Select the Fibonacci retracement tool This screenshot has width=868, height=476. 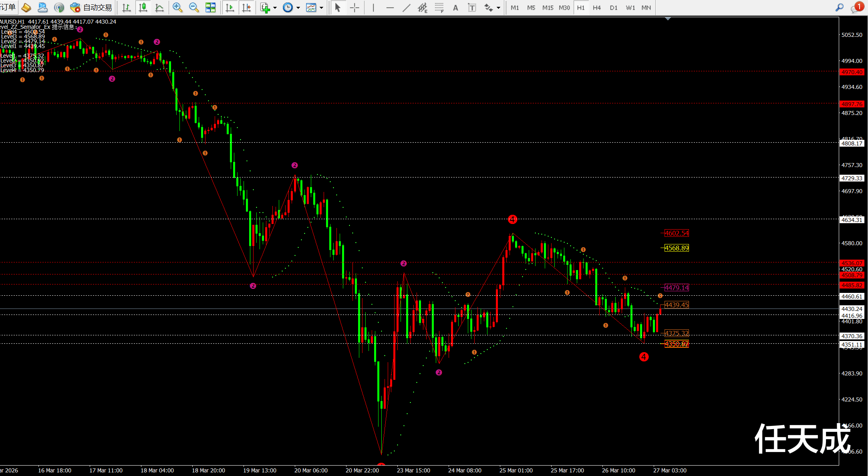pos(439,8)
